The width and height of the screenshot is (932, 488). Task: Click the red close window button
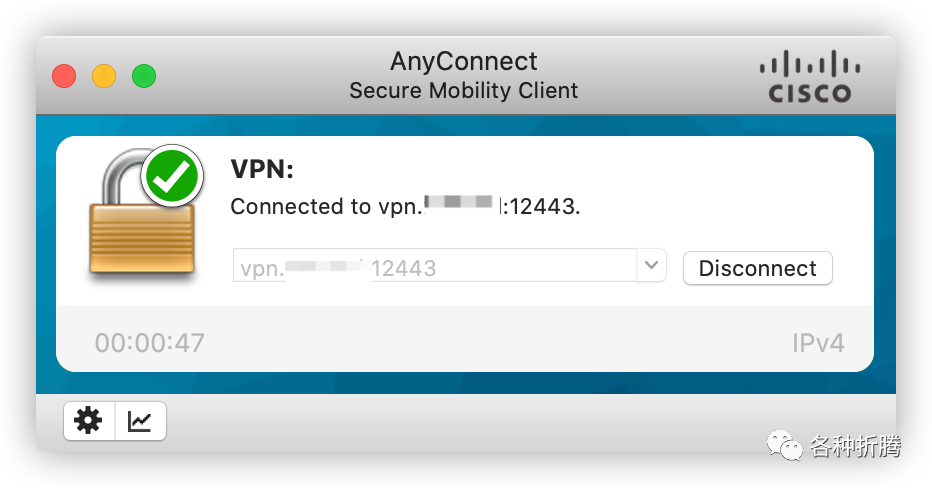coord(64,76)
